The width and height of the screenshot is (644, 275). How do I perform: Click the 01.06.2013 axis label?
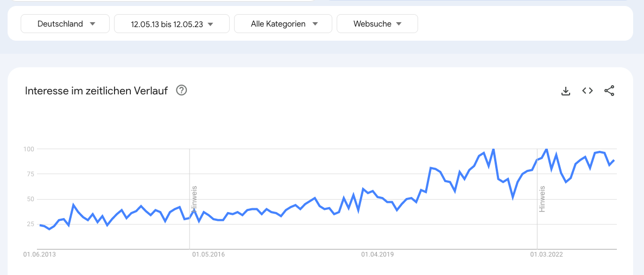point(40,254)
